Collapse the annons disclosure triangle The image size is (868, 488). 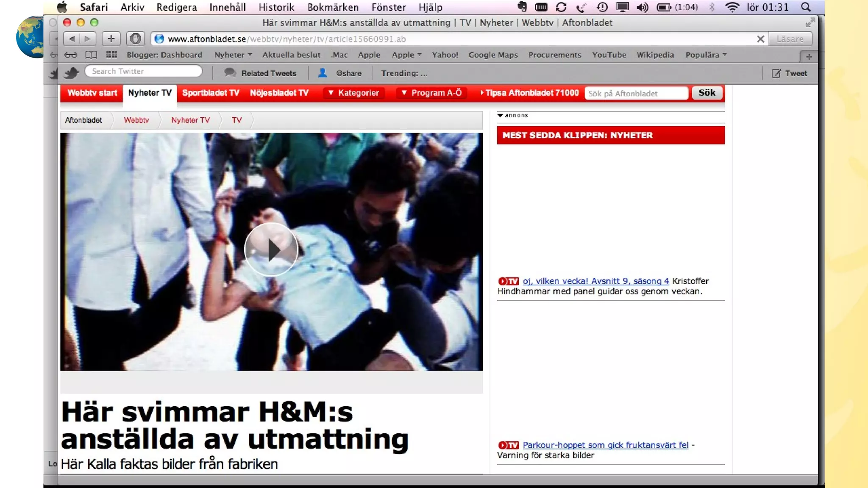coord(500,115)
